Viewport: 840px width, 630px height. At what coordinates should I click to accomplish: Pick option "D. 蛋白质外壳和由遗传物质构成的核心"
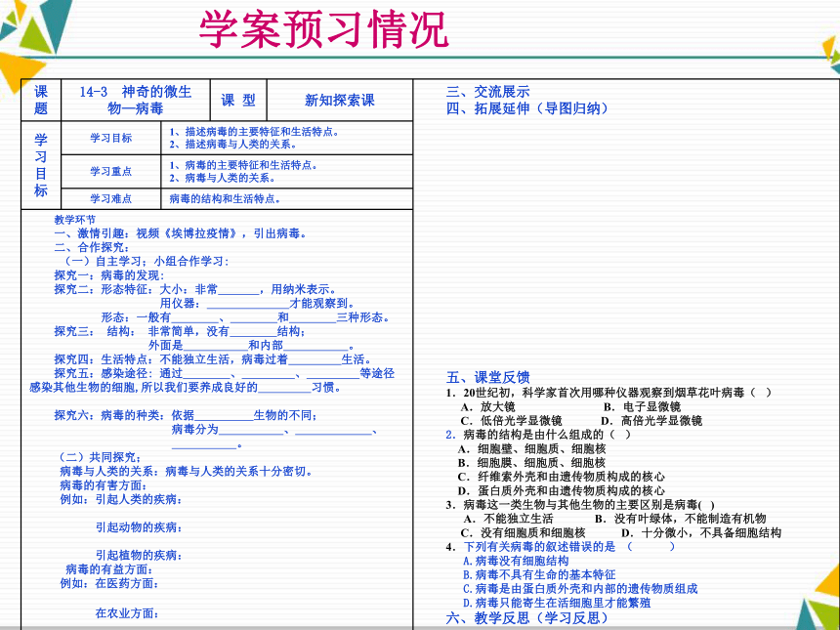point(562,490)
